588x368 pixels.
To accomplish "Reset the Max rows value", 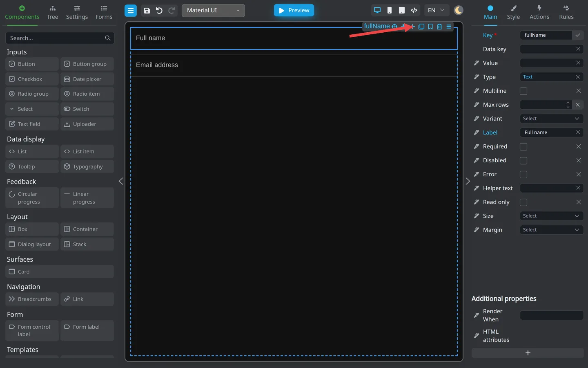I will tap(578, 105).
